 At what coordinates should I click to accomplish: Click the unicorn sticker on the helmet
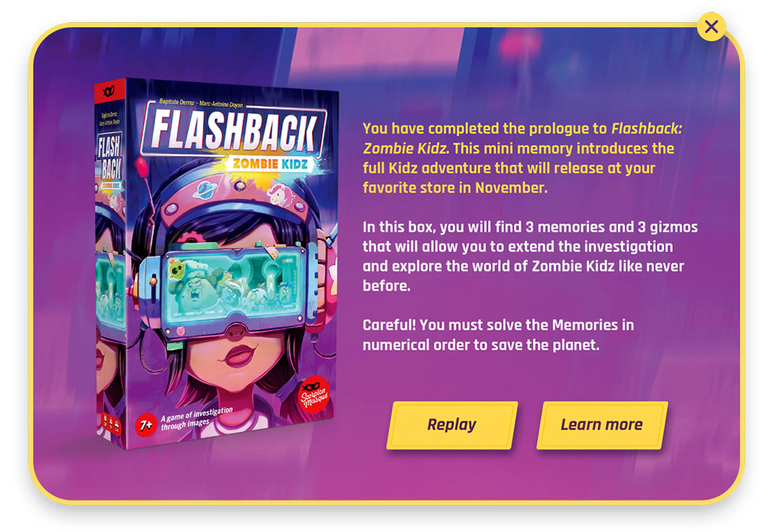pyautogui.click(x=281, y=195)
